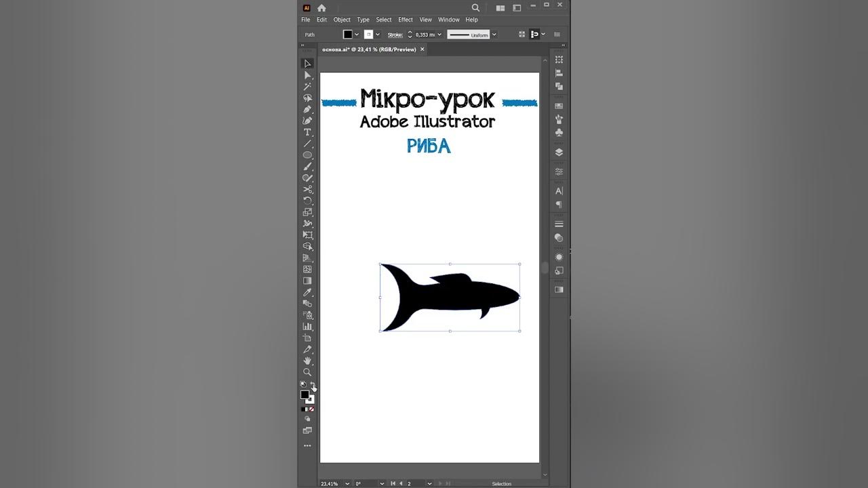The height and width of the screenshot is (488, 868).
Task: Select the Lasso tool
Action: 307,98
